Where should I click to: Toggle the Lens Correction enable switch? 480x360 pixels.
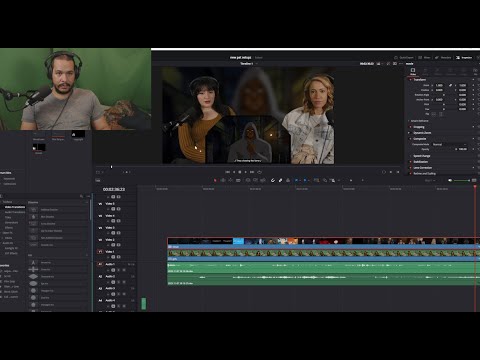point(410,168)
